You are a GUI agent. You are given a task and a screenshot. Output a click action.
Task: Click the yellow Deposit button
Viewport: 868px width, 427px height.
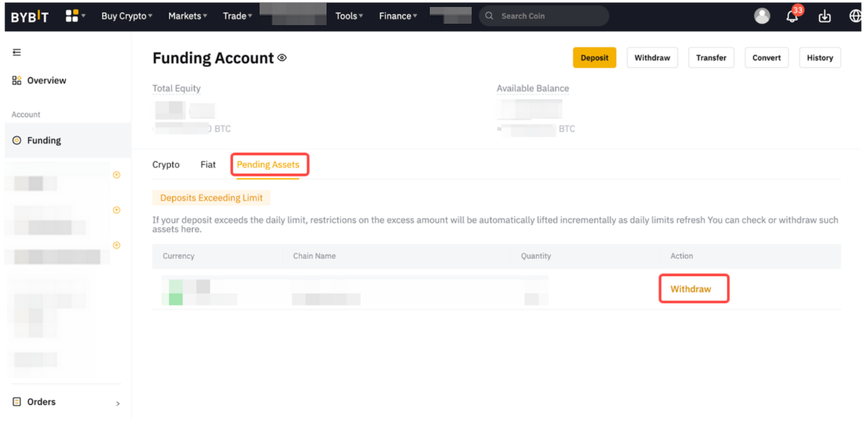pos(594,58)
